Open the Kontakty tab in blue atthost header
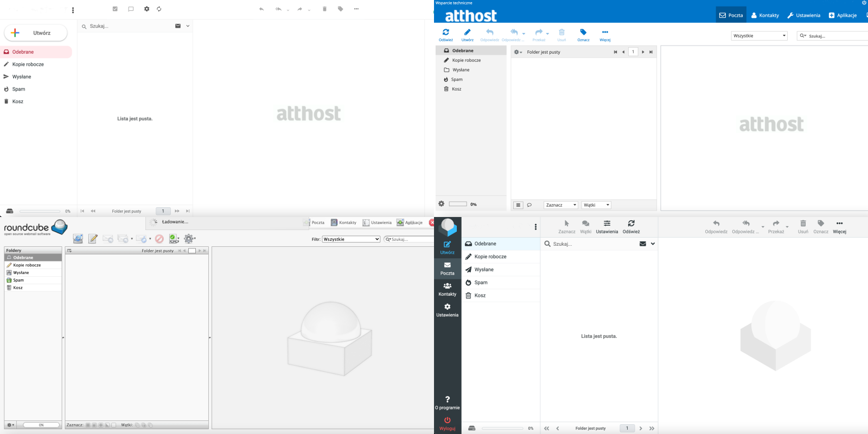This screenshot has height=434, width=868. tap(765, 15)
